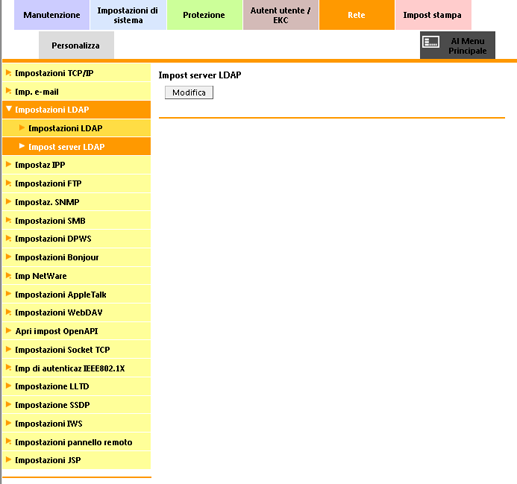The image size is (517, 484).
Task: Click the arrow icon beside Impostazioni SMB
Action: 9,220
